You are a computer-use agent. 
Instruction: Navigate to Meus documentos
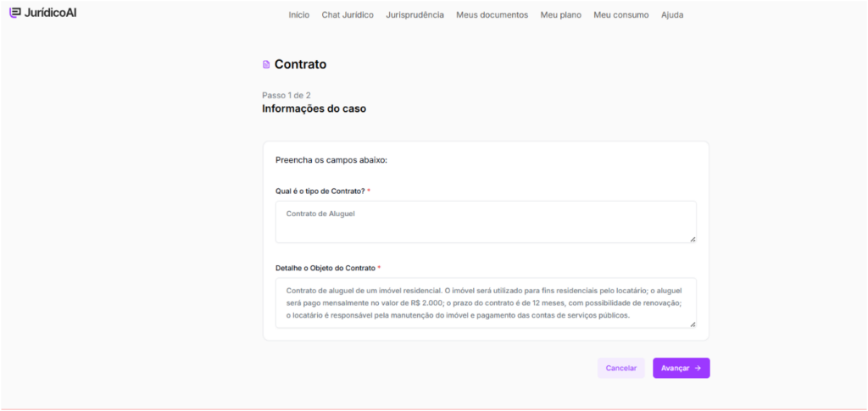492,15
